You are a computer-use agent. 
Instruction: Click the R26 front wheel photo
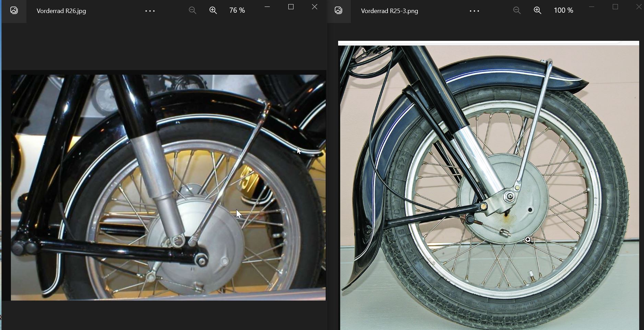click(168, 187)
